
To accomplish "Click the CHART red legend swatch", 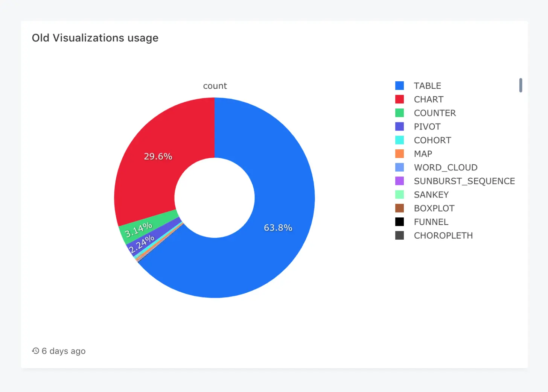I will [x=399, y=99].
